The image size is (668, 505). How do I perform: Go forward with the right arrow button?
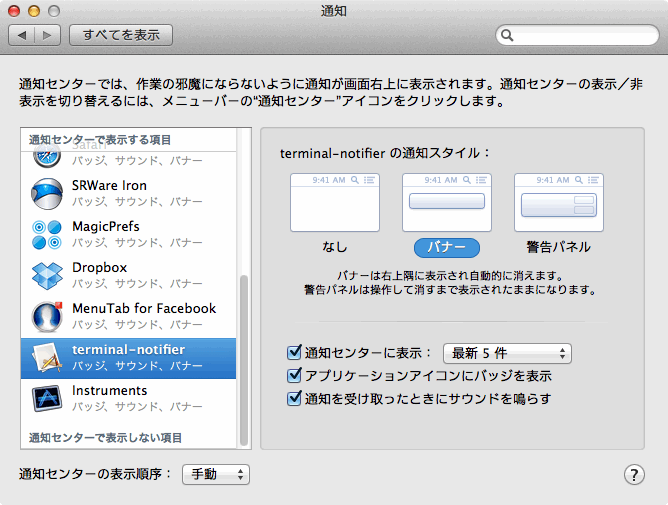tap(47, 35)
